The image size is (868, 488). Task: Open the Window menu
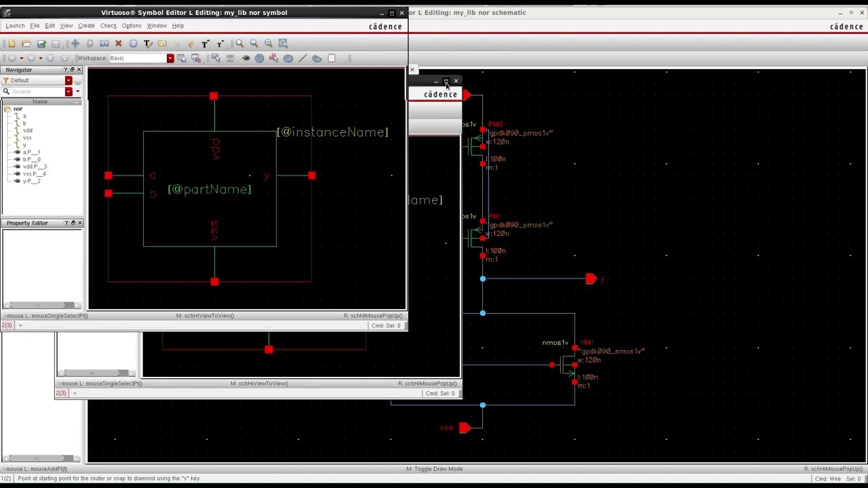tap(157, 26)
